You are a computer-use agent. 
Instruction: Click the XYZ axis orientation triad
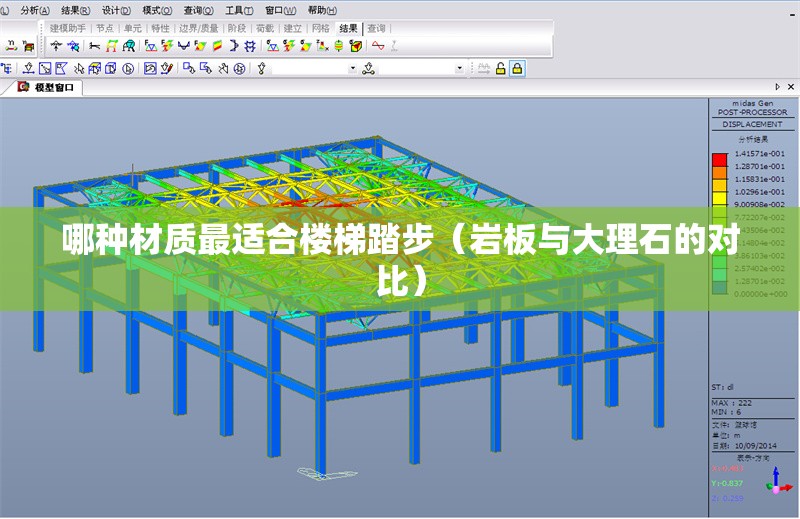click(x=778, y=483)
